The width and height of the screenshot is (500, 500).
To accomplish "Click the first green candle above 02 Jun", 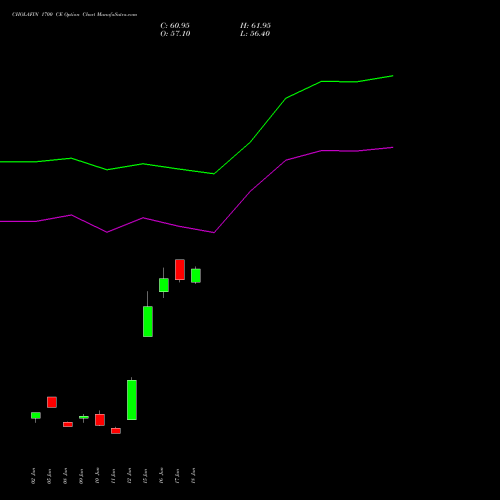I will coord(36,415).
